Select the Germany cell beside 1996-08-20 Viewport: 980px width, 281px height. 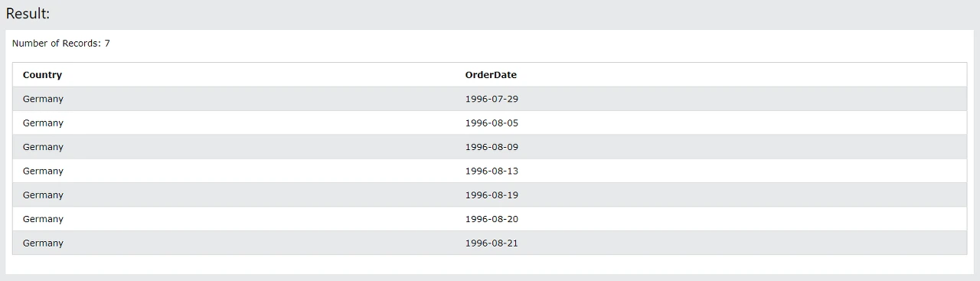pos(43,219)
